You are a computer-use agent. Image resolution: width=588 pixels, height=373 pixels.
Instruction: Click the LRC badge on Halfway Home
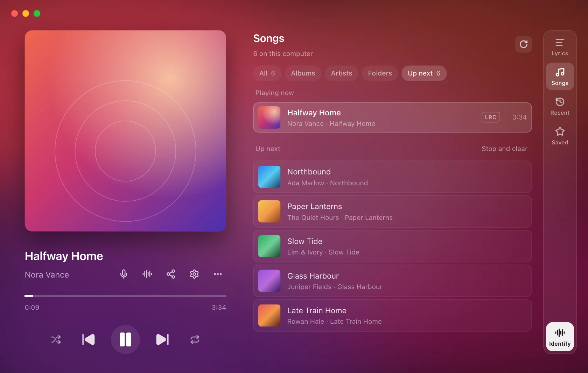491,117
